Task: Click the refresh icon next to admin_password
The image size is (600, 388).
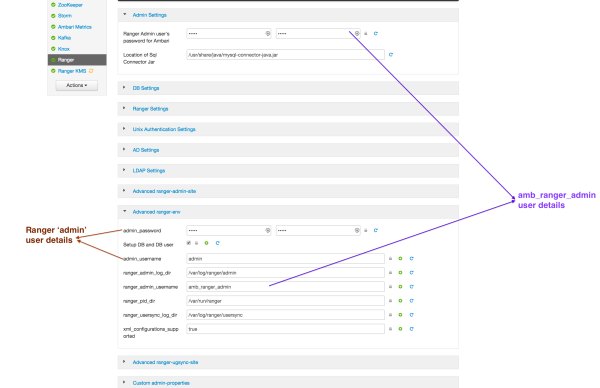Action: (376, 230)
